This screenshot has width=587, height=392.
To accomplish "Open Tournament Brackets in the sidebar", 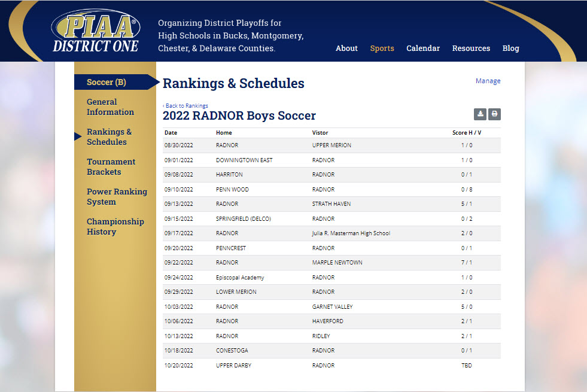I will point(111,167).
